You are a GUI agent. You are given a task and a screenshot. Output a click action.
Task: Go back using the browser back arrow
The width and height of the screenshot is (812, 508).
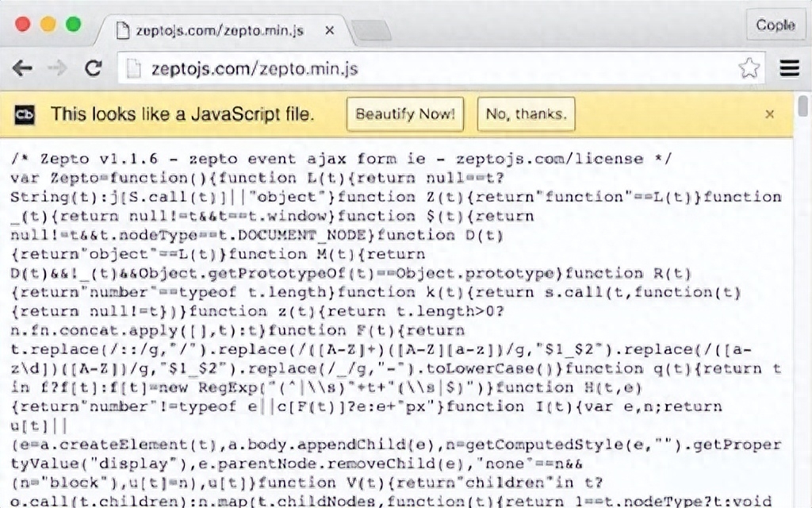[22, 68]
